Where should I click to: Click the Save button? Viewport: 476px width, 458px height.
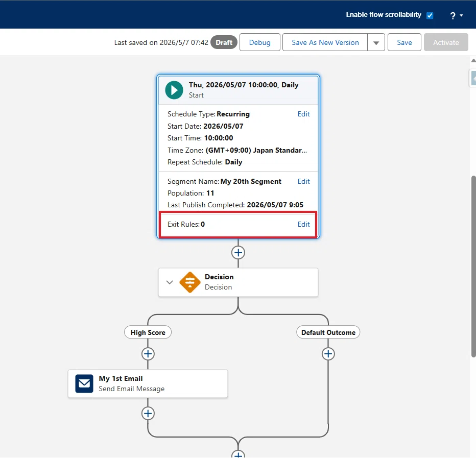404,42
